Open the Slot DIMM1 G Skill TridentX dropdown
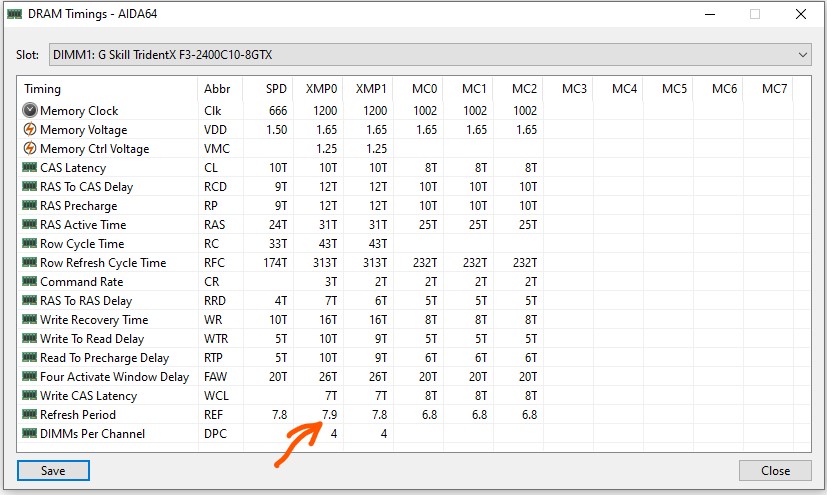 click(430, 55)
